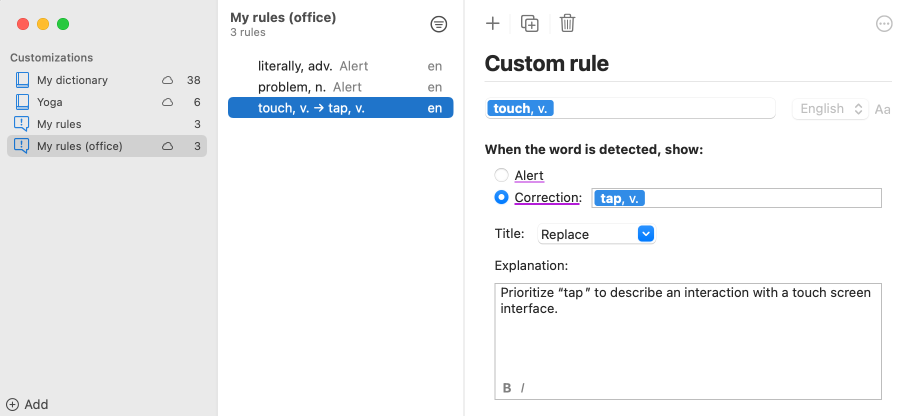Open the English language dropdown
The image size is (907, 416).
[830, 109]
